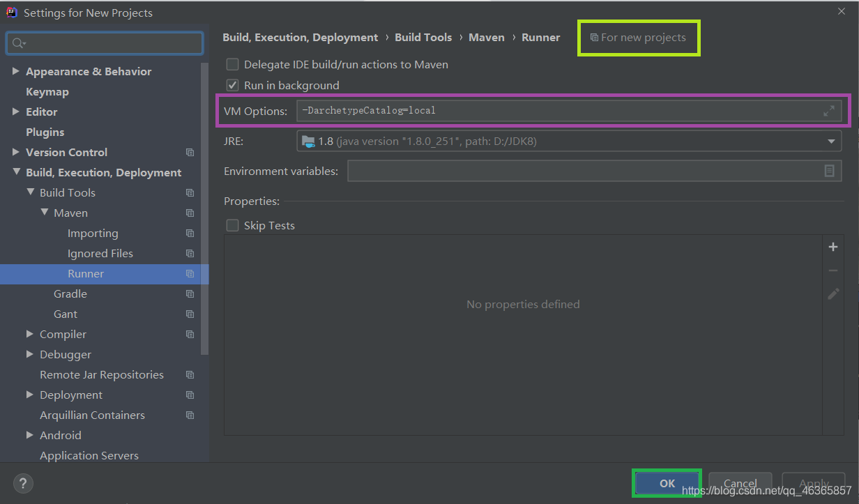Click the For new projects button

pos(639,38)
